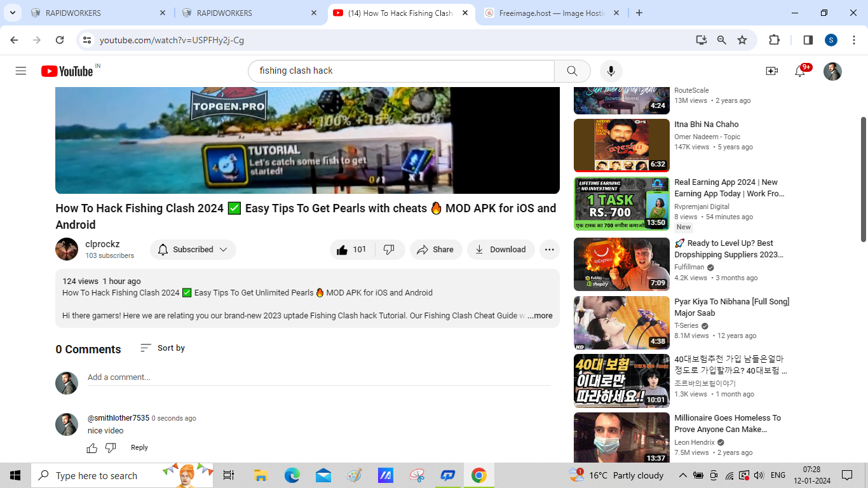Open more actions ellipsis under video

coord(550,250)
